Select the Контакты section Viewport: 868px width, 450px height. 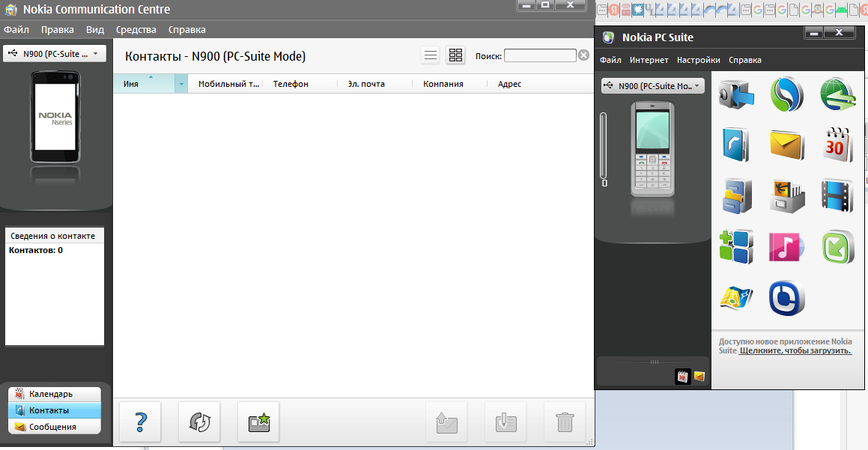(x=55, y=410)
